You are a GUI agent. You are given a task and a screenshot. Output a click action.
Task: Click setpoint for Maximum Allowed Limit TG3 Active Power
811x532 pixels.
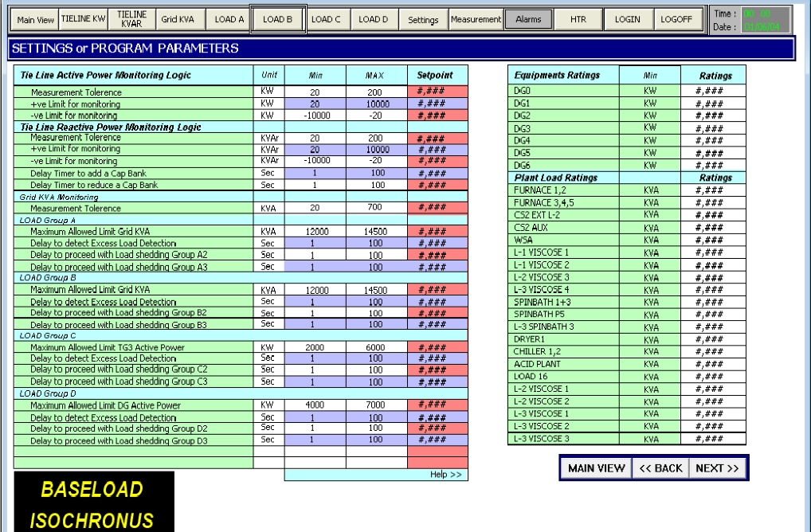437,347
